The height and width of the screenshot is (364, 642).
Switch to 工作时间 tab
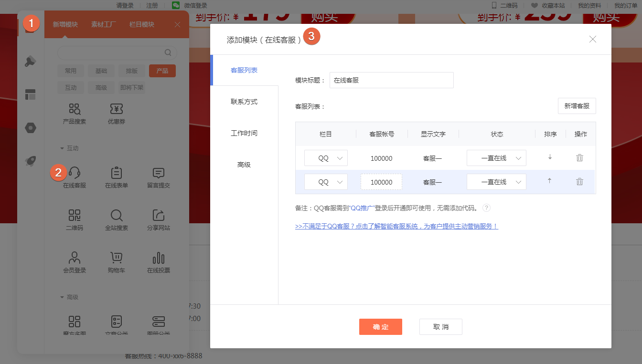pos(244,133)
